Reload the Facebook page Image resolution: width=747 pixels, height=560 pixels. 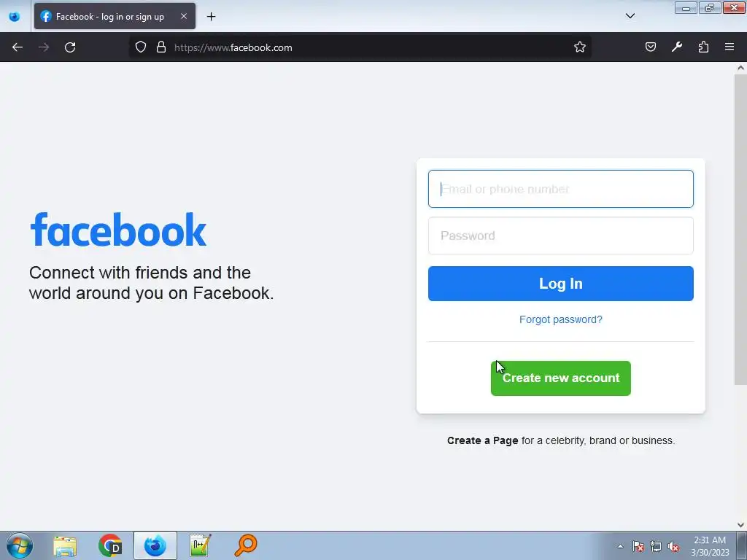[70, 47]
